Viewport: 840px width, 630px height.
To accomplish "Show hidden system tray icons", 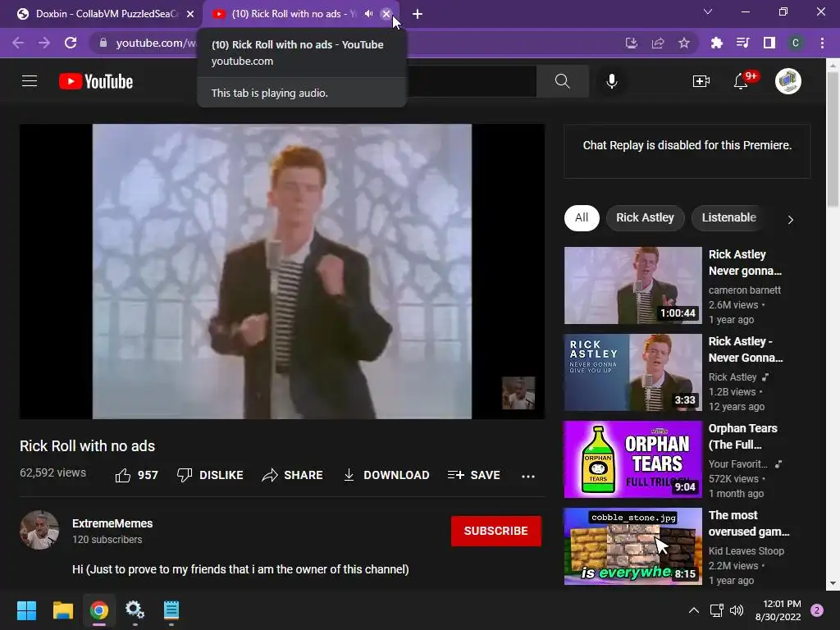I will click(x=694, y=610).
